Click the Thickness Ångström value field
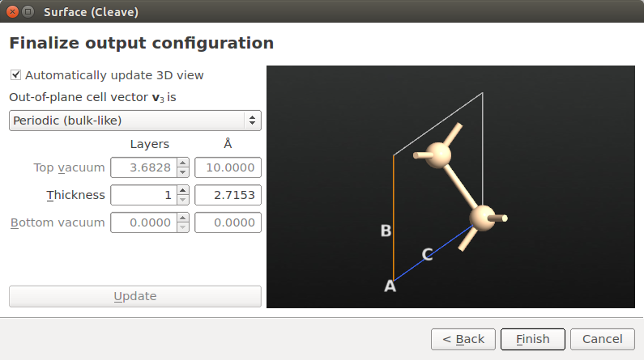This screenshot has width=644, height=360. [227, 195]
